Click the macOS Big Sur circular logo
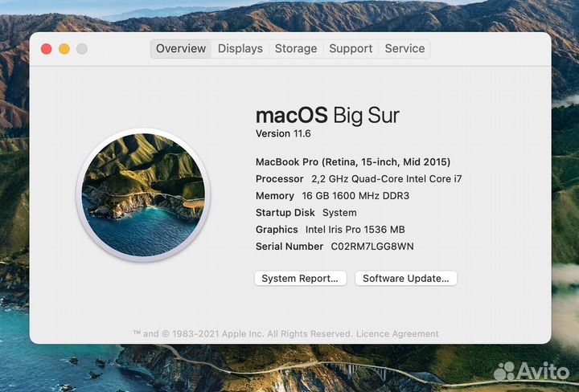The width and height of the screenshot is (579, 392). (x=143, y=195)
